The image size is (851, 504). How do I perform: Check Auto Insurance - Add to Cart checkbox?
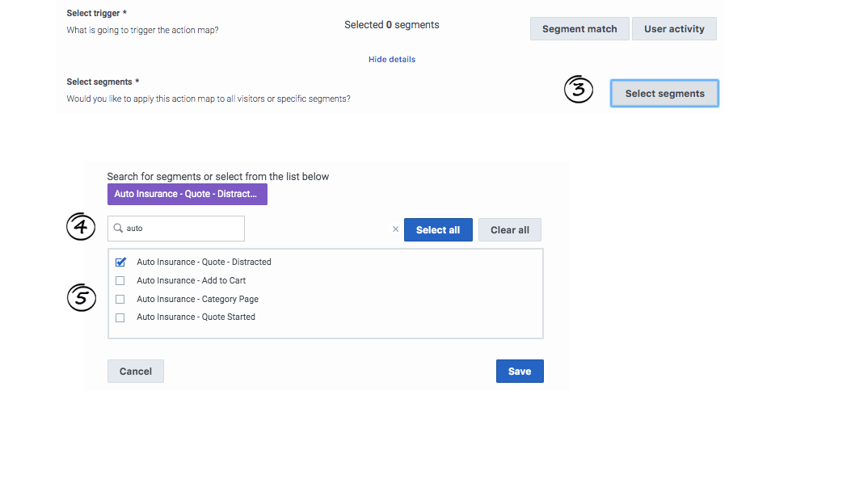click(x=120, y=280)
